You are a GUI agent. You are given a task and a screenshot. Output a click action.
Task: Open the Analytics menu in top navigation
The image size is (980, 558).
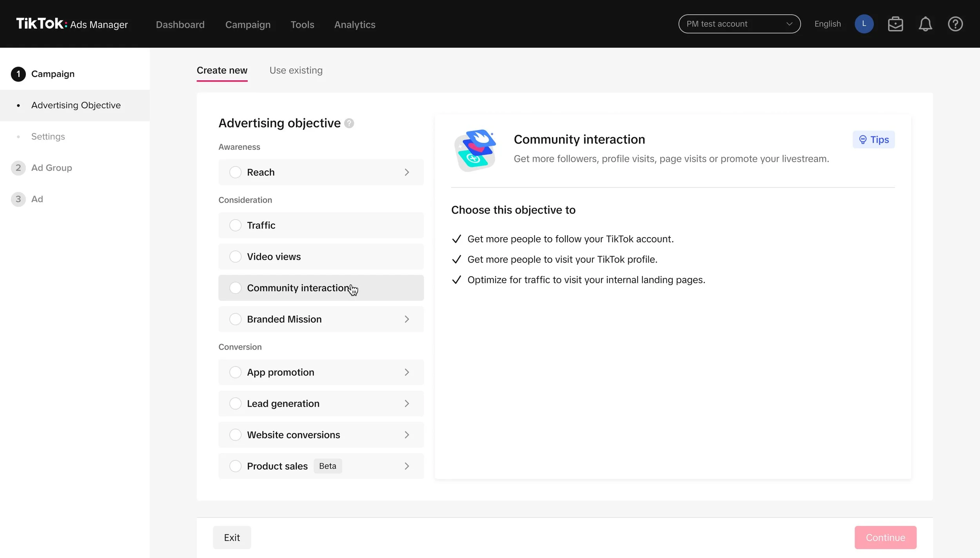click(x=354, y=25)
